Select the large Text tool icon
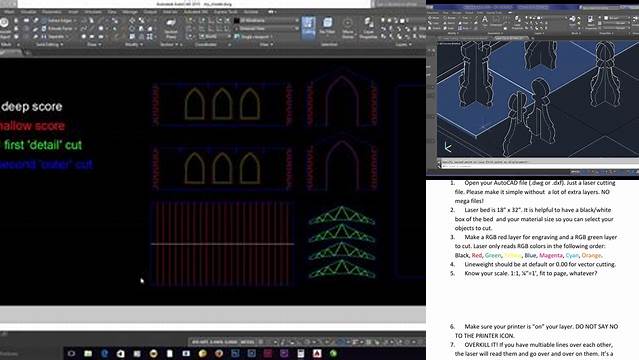The image size is (639, 360). coord(485,20)
